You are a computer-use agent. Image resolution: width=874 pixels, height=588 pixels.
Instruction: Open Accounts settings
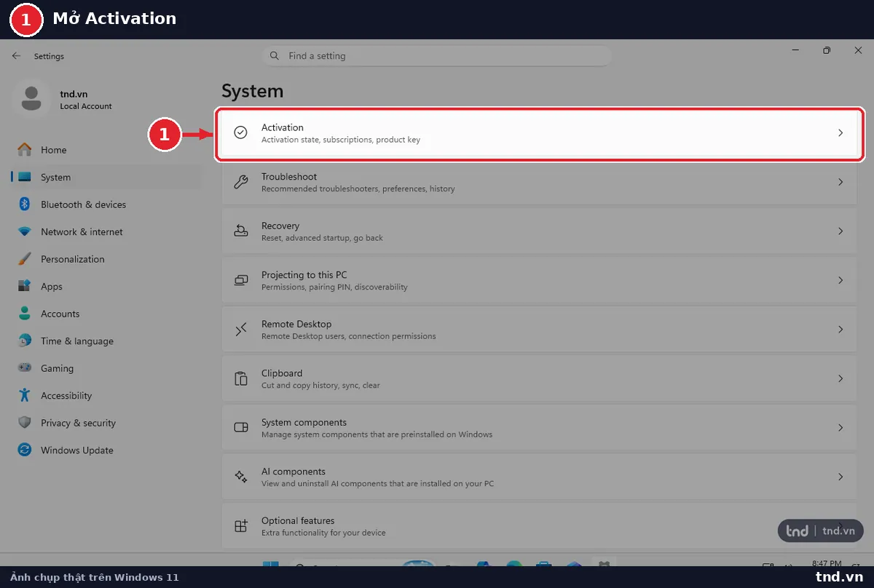pos(106,314)
